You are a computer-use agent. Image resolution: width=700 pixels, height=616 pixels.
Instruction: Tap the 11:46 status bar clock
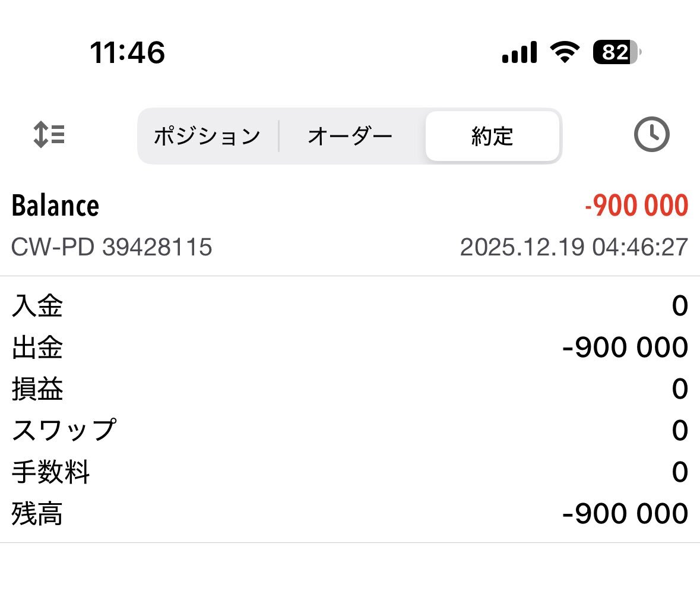[x=127, y=52]
